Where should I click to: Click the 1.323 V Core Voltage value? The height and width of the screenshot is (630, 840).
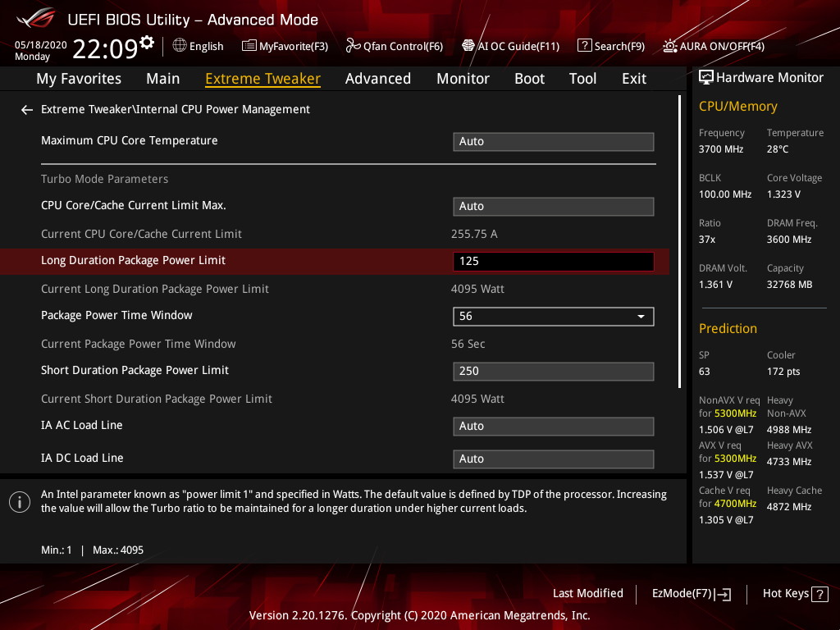[x=783, y=194]
